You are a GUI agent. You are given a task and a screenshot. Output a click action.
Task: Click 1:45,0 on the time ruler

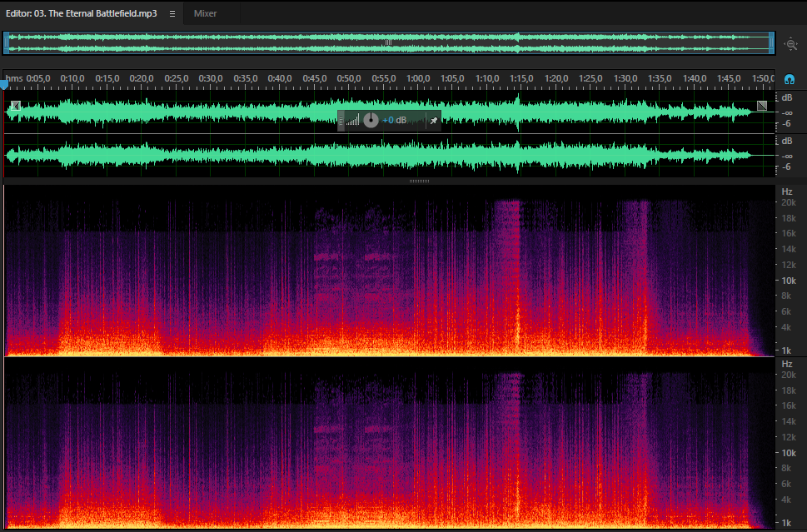click(729, 79)
